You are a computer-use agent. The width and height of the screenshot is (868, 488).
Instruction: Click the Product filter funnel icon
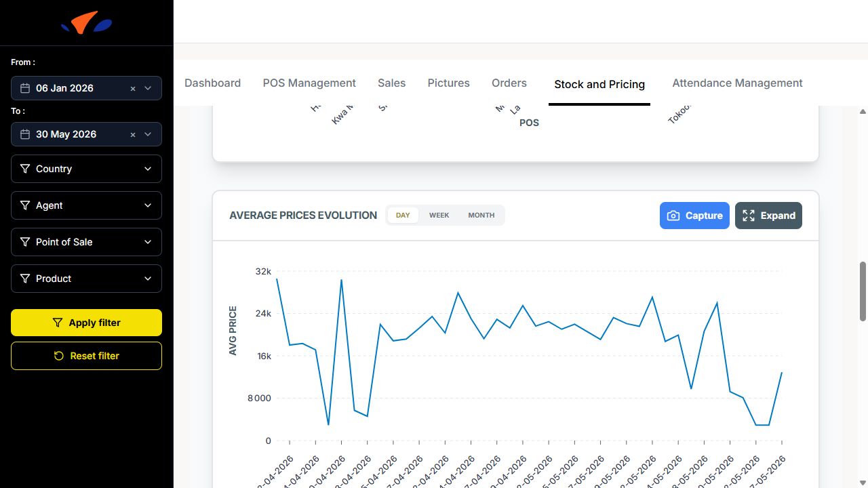point(25,279)
